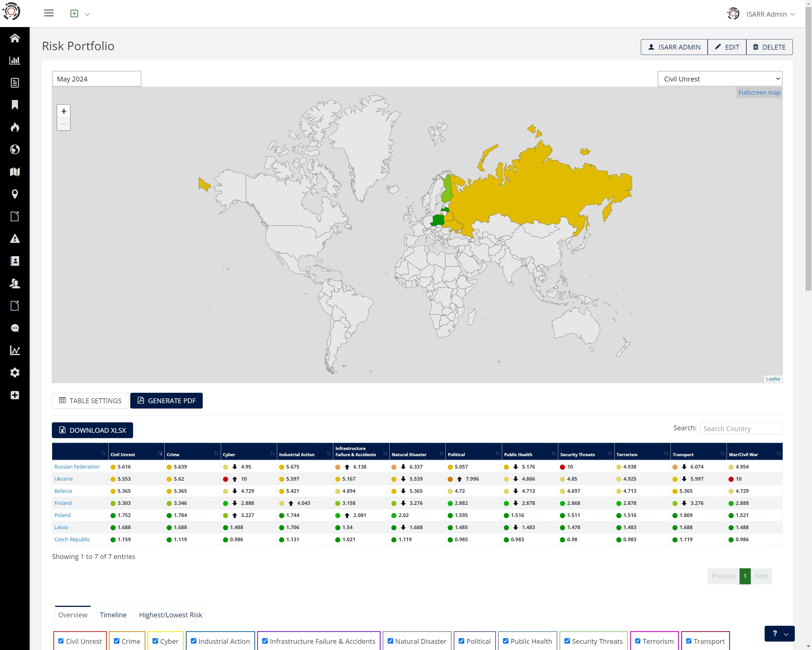Image resolution: width=812 pixels, height=650 pixels.
Task: Click the ISARR logo in top left
Action: (11, 11)
